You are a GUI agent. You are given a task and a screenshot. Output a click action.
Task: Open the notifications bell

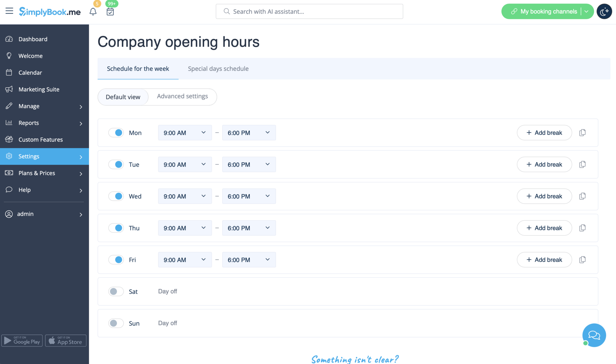(93, 11)
